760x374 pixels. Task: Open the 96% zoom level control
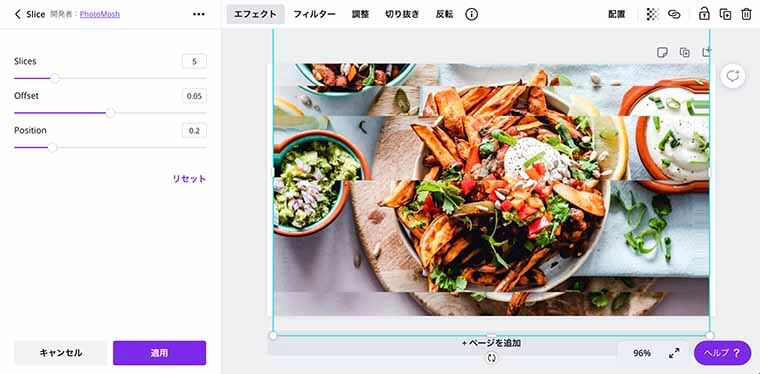pos(642,353)
